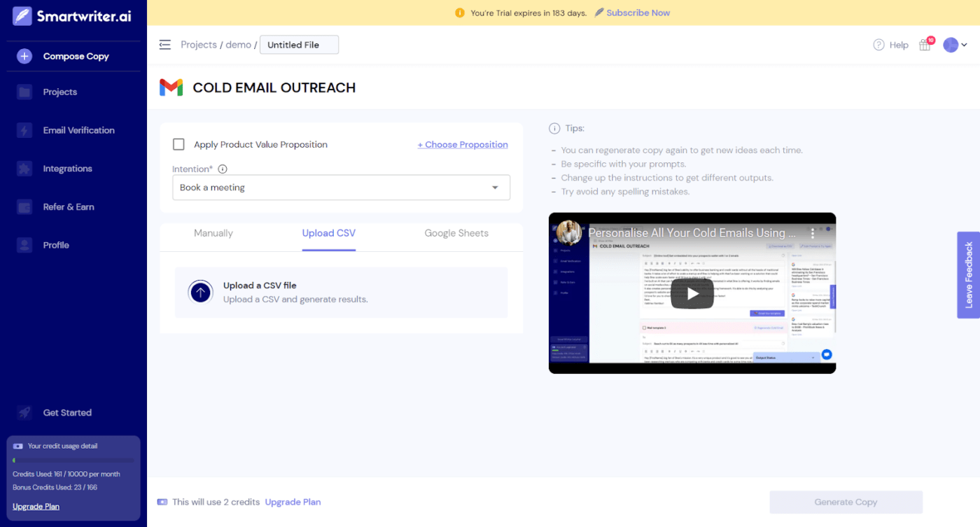The width and height of the screenshot is (980, 527).
Task: Click the Generate Copy button
Action: [846, 502]
